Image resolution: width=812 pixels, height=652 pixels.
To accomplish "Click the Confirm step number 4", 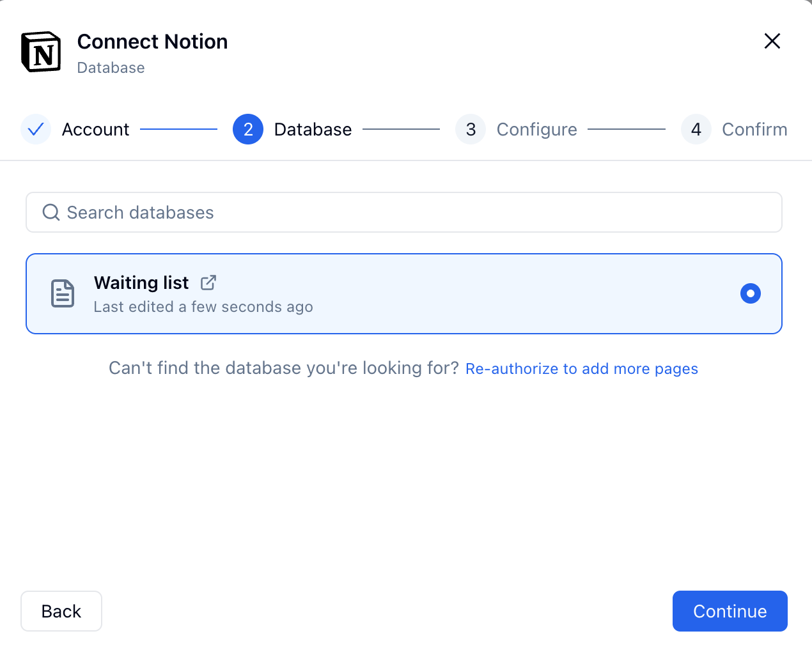I will (696, 129).
